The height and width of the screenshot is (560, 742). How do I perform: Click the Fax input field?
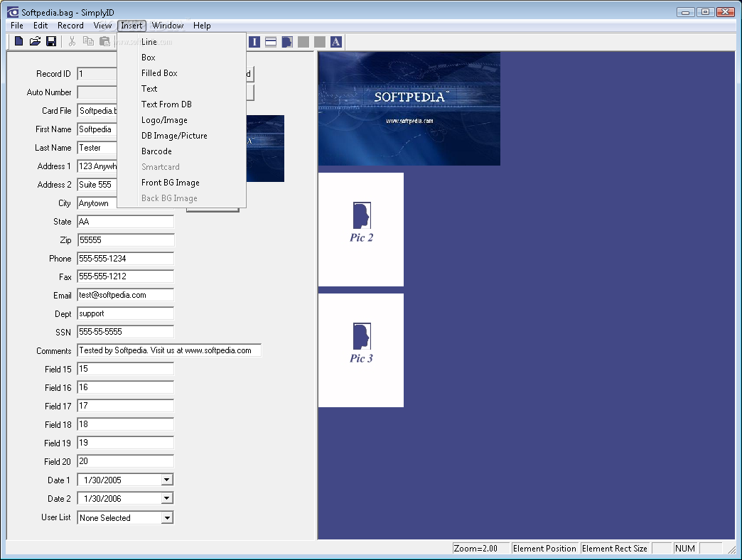(125, 276)
